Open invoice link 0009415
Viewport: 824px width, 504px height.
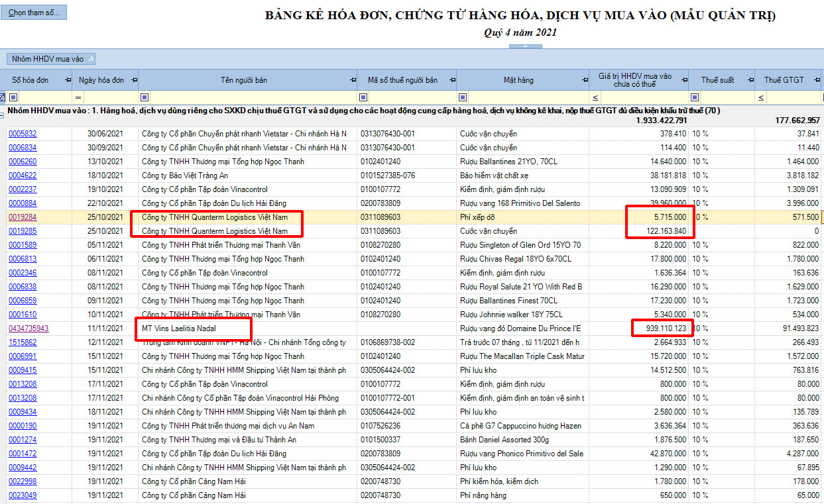[x=23, y=370]
